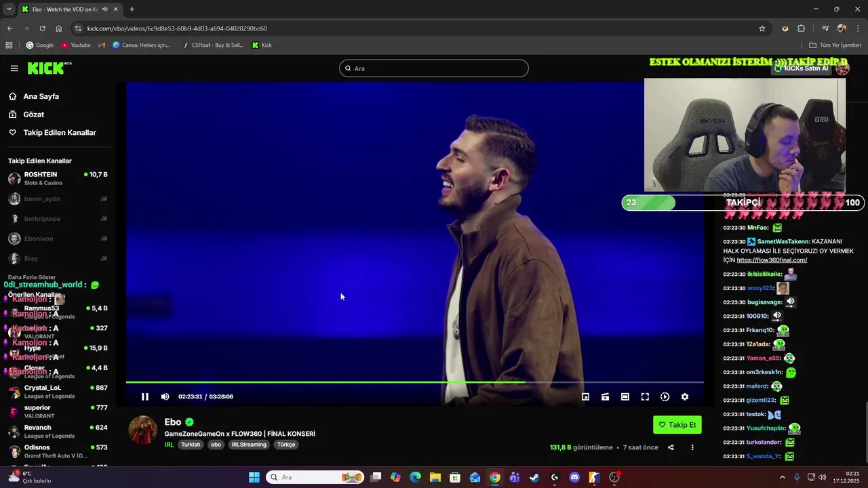
Task: Select the Turkish tag
Action: pyautogui.click(x=191, y=445)
